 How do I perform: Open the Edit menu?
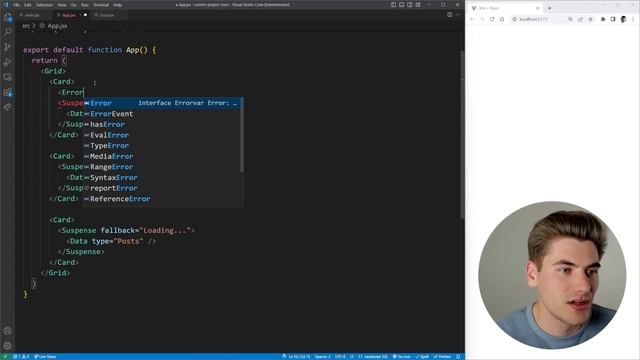tap(28, 5)
